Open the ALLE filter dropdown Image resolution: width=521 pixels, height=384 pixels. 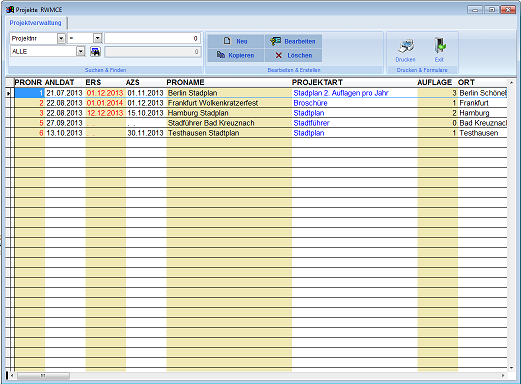pyautogui.click(x=81, y=51)
